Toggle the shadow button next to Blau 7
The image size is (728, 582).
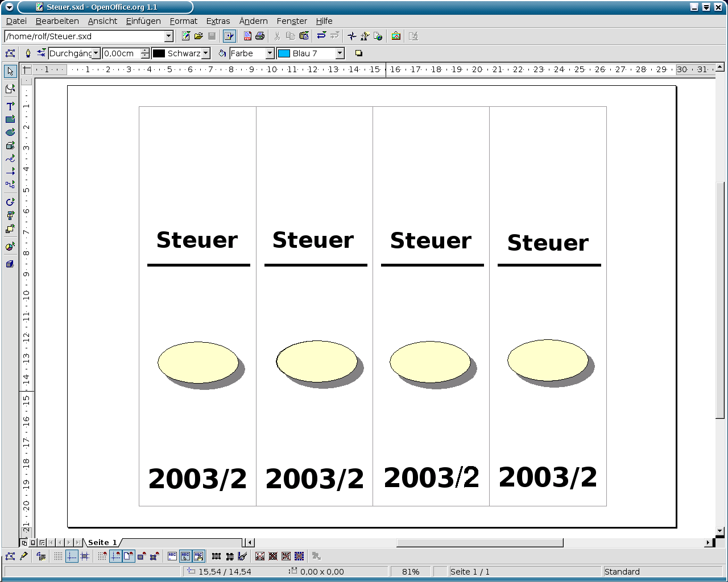tap(358, 53)
